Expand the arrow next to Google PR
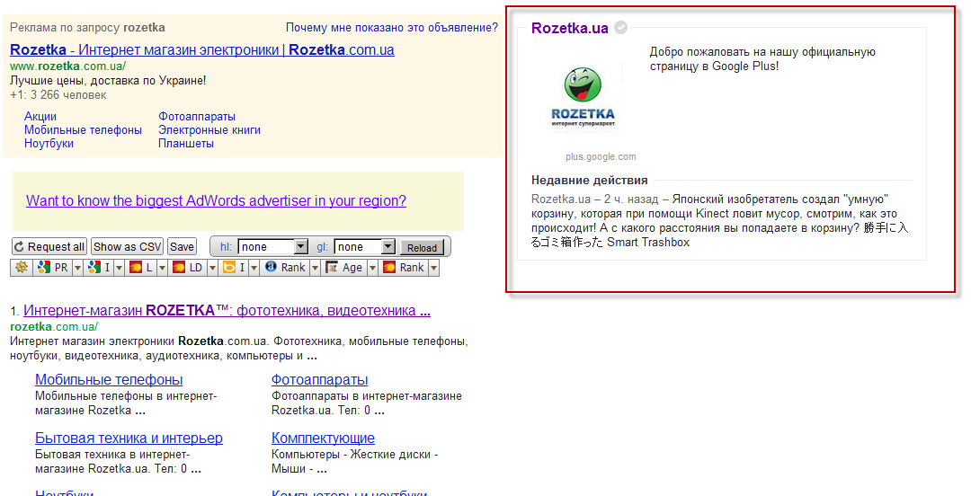980x496 pixels. click(x=78, y=268)
